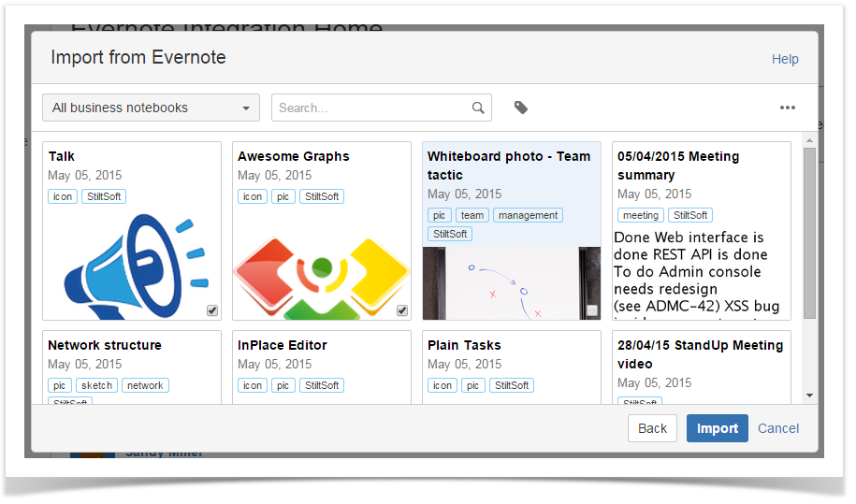The image size is (856, 504).
Task: Click the StiltSoft tag on Meeting summary
Action: click(690, 215)
